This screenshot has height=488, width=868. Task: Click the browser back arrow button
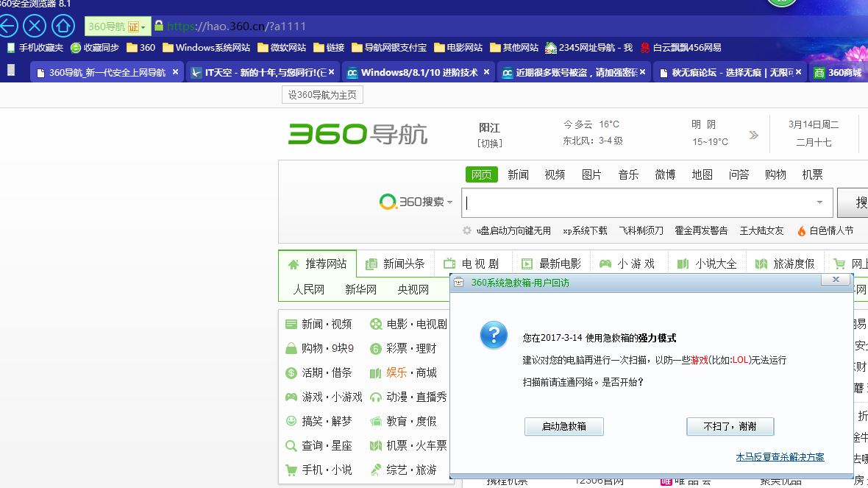[x=8, y=26]
